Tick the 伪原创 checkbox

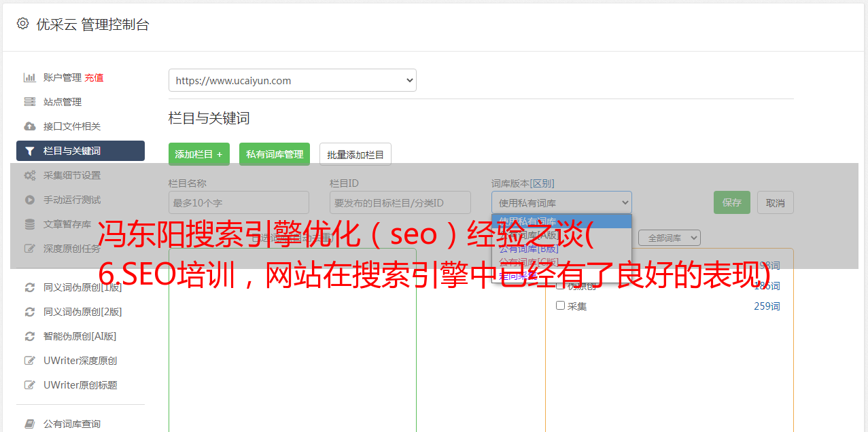tap(561, 285)
